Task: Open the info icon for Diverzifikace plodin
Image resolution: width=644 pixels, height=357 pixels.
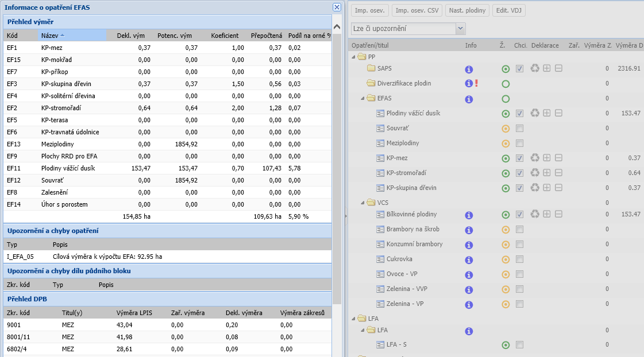Action: tap(469, 83)
